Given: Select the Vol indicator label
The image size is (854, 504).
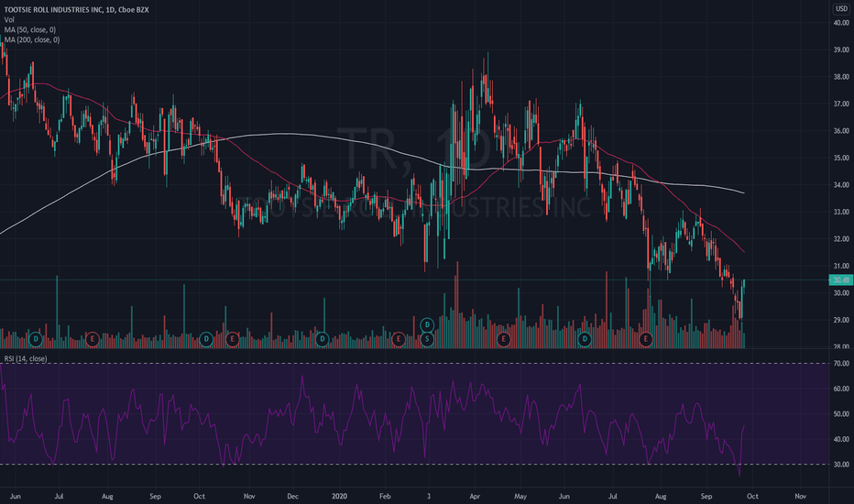Looking at the screenshot, I should tap(9, 19).
